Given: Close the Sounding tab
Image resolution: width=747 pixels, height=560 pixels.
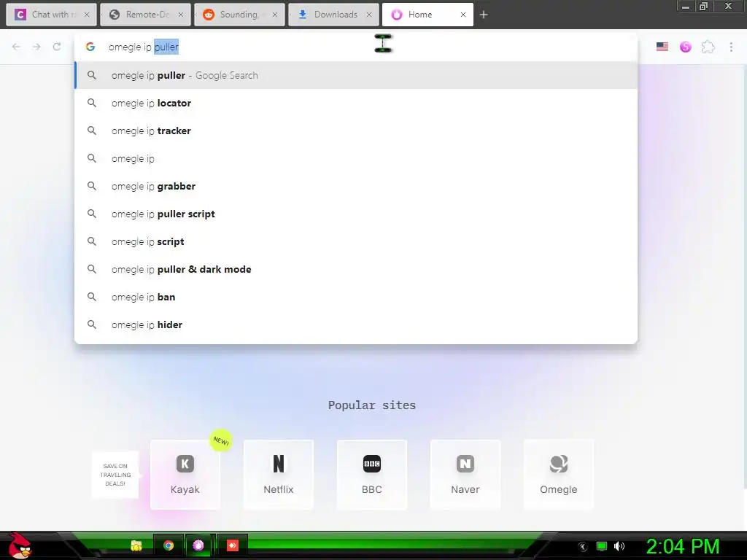Looking at the screenshot, I should 275,15.
